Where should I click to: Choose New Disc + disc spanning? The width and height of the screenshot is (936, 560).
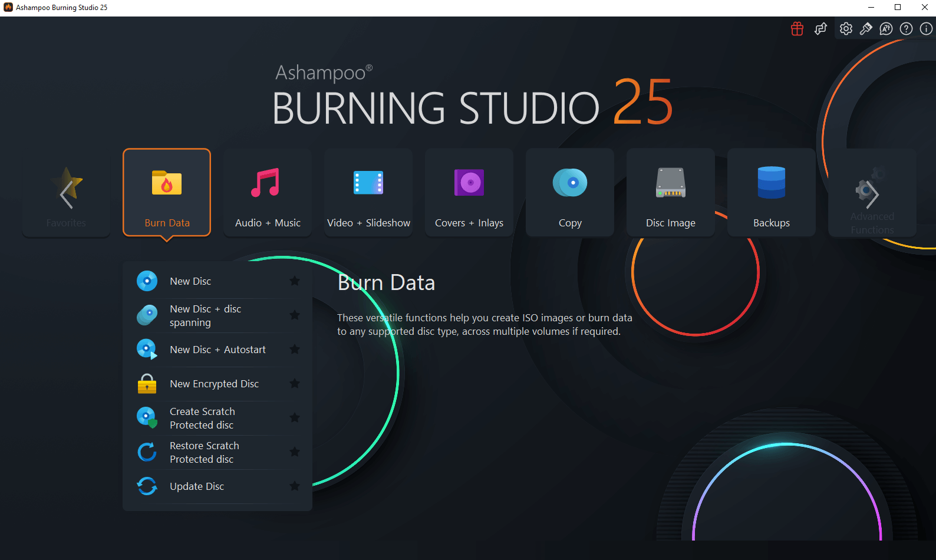[217, 315]
